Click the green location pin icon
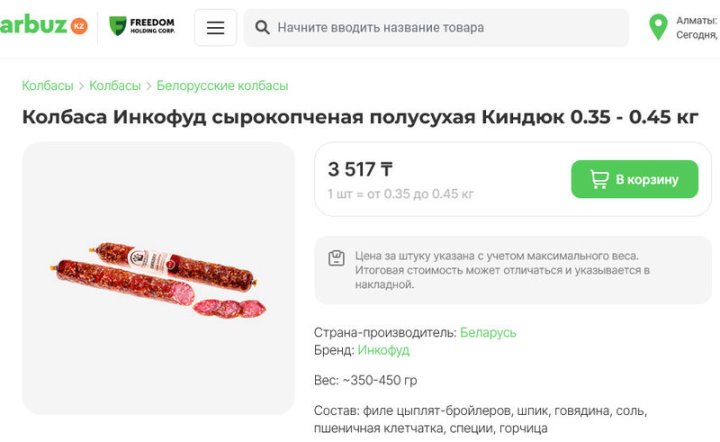Viewport: 720px width, 442px height. pos(657,27)
